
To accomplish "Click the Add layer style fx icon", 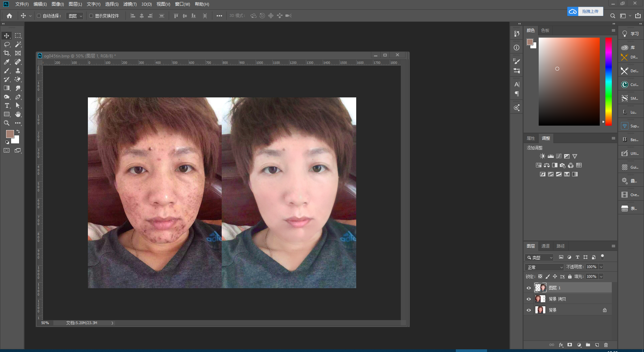I will (561, 345).
